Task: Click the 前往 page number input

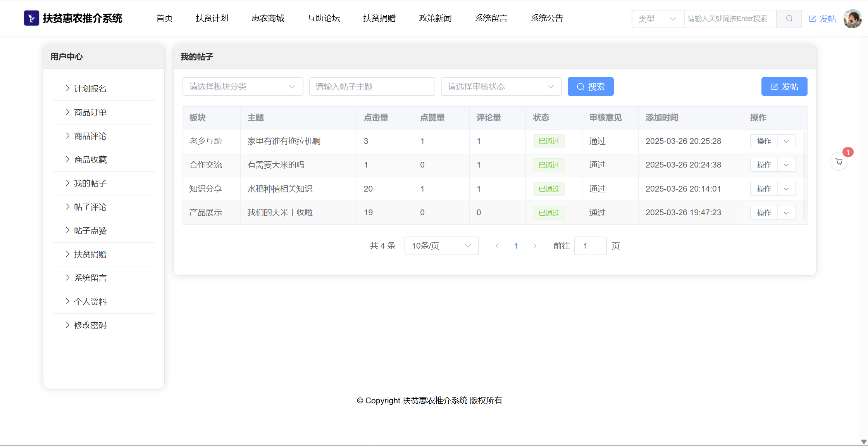Action: (590, 246)
